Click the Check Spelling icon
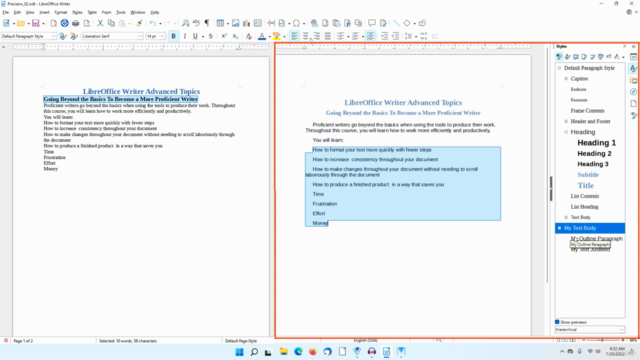Image resolution: width=640 pixels, height=360 pixels. pyautogui.click(x=196, y=23)
